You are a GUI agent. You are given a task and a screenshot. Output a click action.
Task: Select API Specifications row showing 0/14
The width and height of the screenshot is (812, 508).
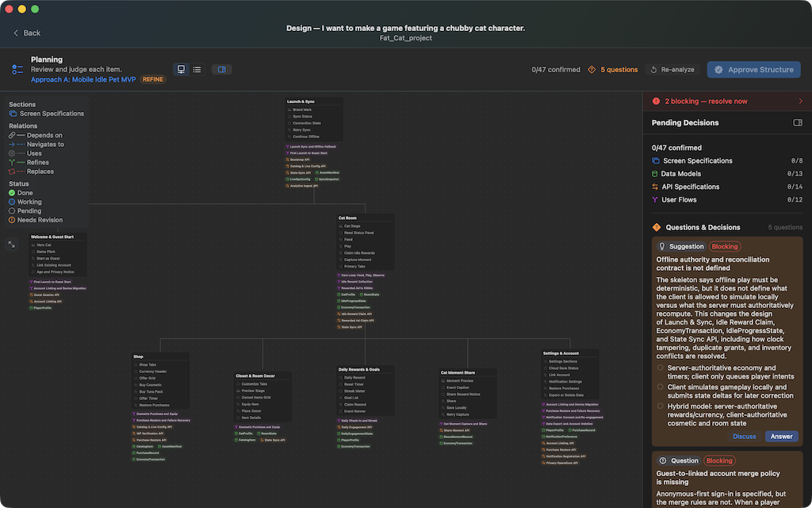(727, 187)
